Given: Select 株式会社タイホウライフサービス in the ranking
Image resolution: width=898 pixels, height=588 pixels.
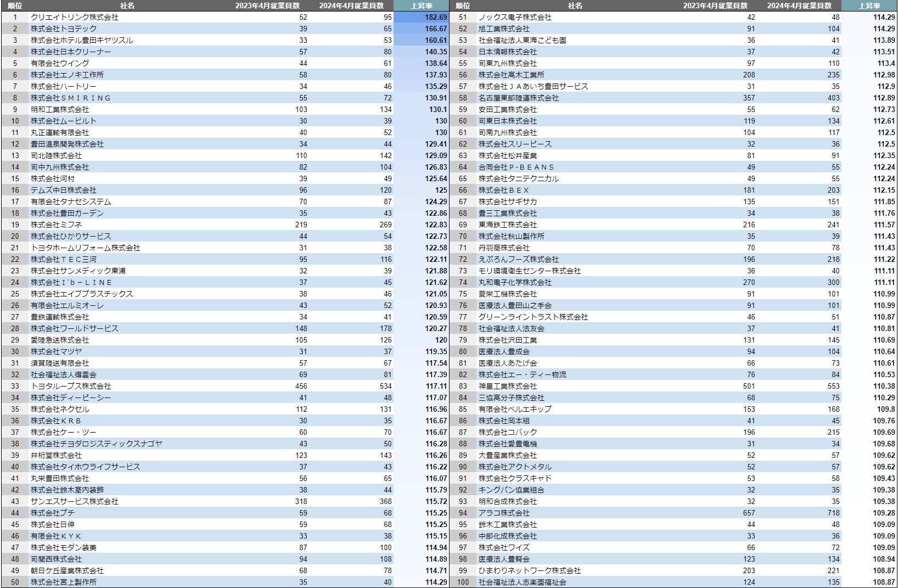Looking at the screenshot, I should 86,467.
